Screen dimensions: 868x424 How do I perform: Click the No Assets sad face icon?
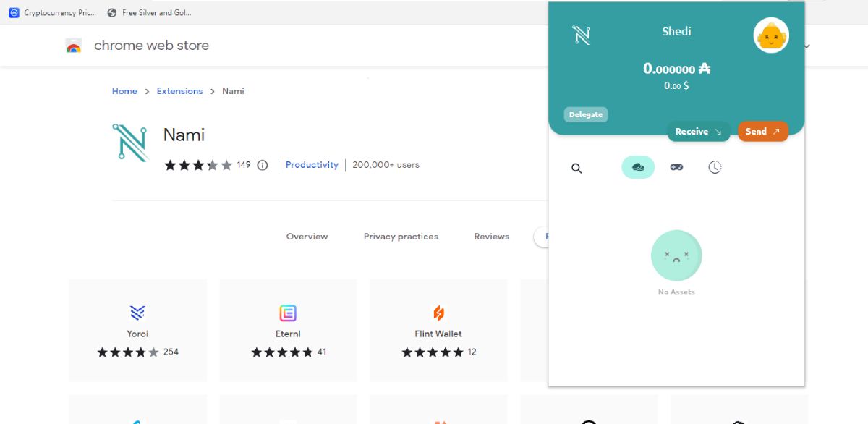676,255
